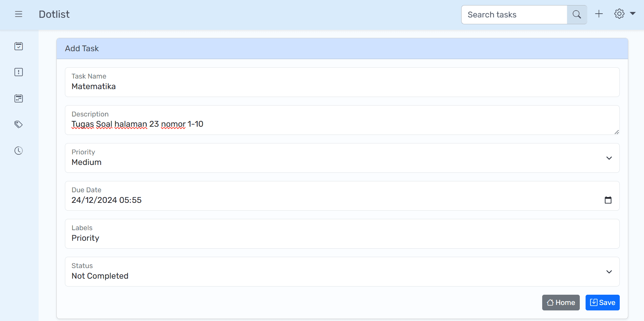Click the Save button
Screen dimensions: 644x321
tap(602, 303)
